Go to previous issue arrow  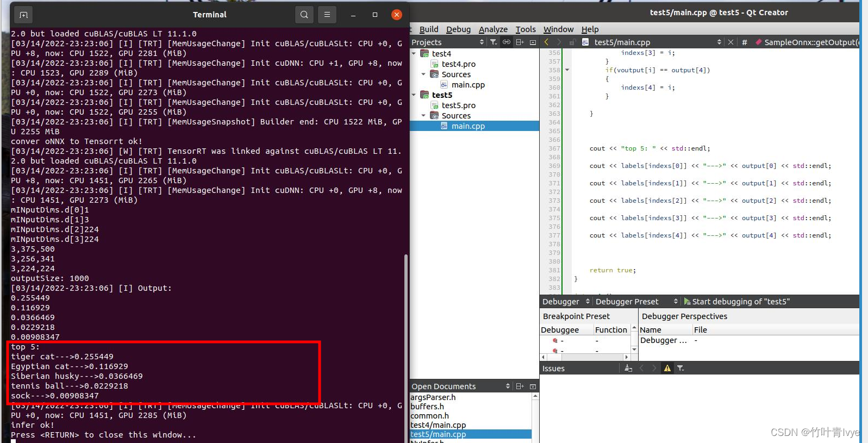pyautogui.click(x=641, y=368)
